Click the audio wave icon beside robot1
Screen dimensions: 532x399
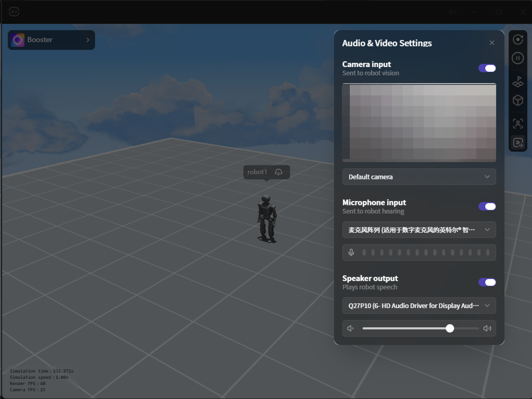(278, 172)
